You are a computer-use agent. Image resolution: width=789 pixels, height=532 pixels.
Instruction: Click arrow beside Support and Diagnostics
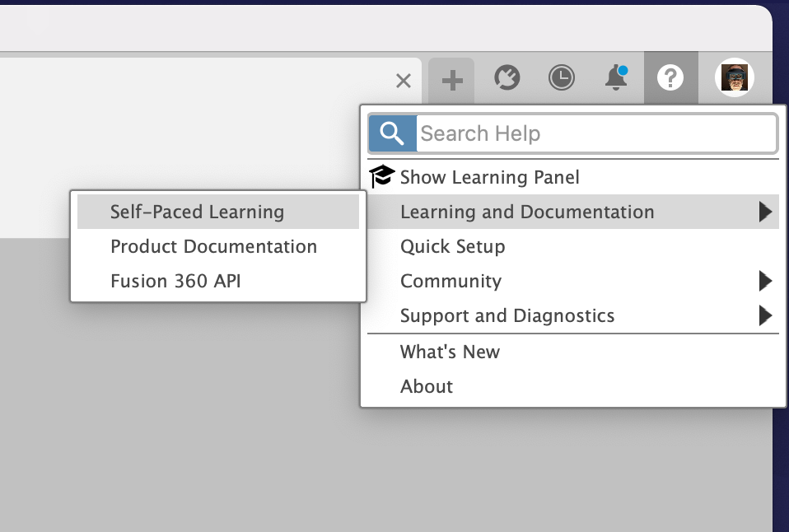pos(765,315)
